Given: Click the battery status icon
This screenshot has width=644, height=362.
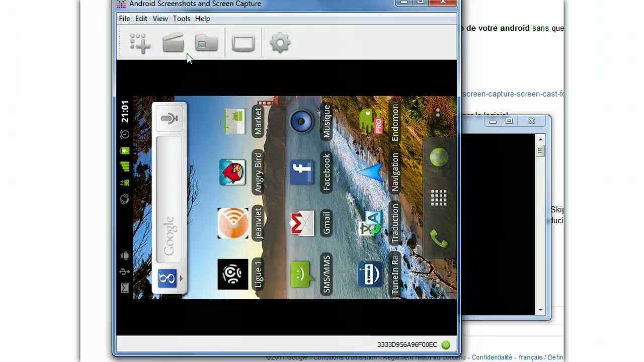Looking at the screenshot, I should coord(124,151).
